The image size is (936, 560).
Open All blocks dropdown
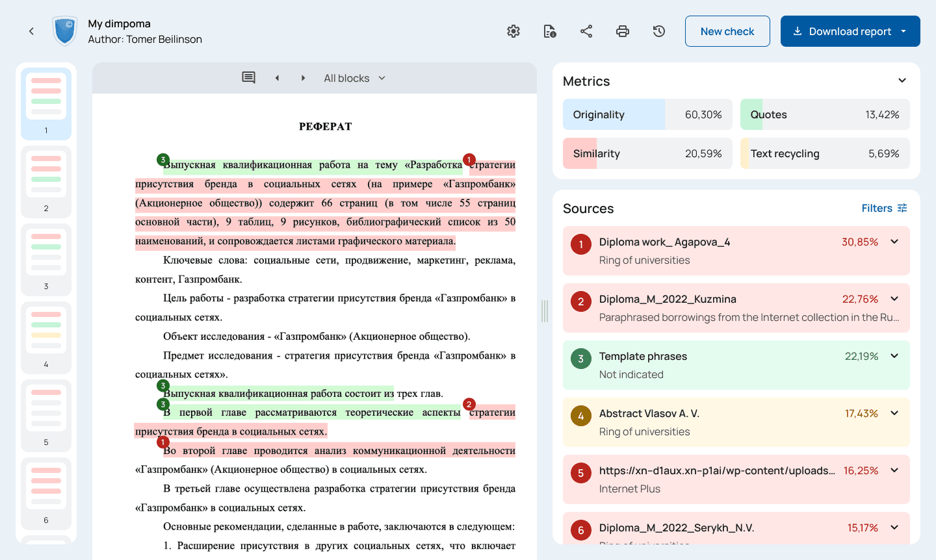click(355, 78)
